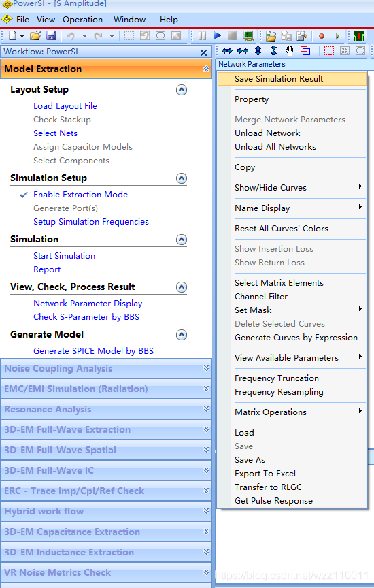
Task: Choose Unload All Networks
Action: [x=292, y=147]
